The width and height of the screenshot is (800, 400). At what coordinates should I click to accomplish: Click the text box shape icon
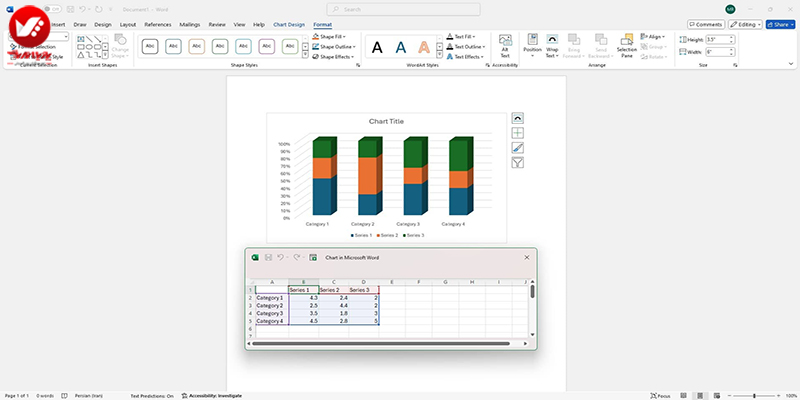[x=81, y=39]
